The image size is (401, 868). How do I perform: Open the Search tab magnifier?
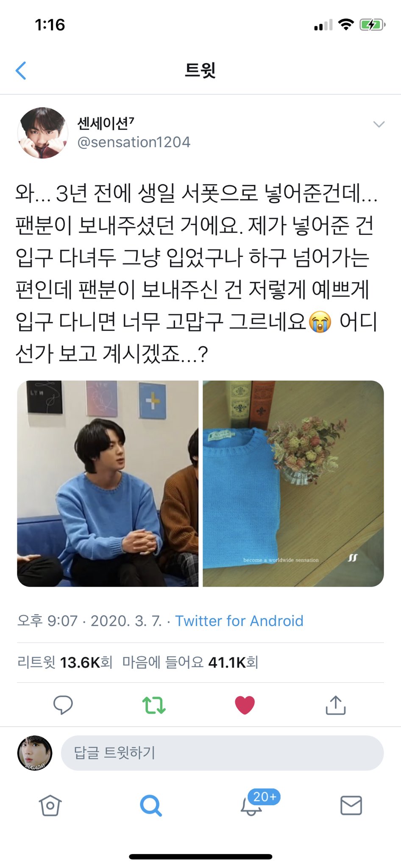(151, 805)
